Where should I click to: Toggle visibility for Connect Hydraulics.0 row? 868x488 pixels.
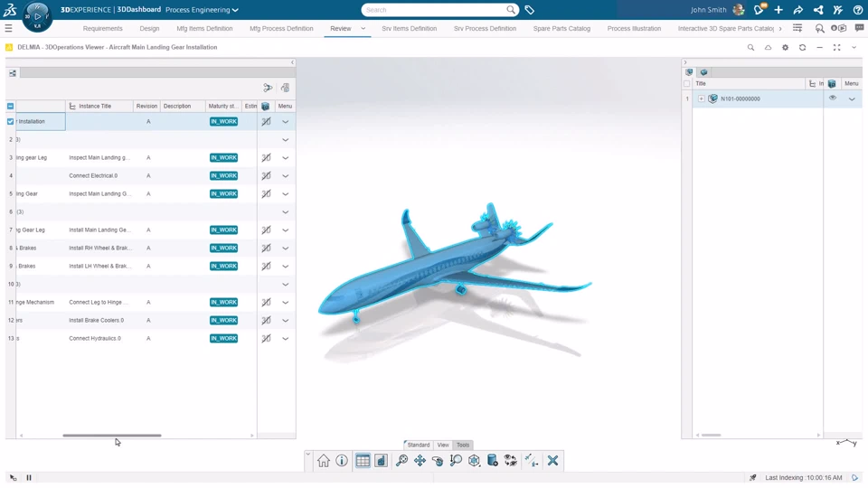click(266, 338)
